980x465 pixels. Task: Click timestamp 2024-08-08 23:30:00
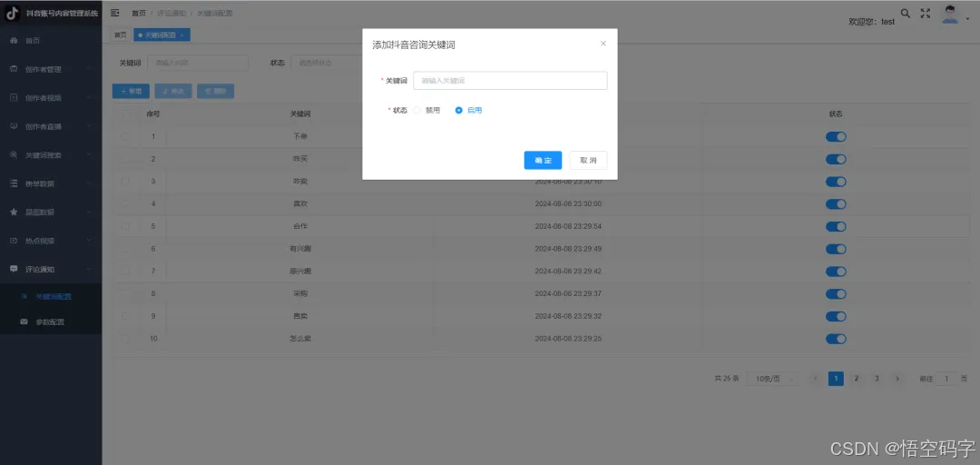coord(568,204)
